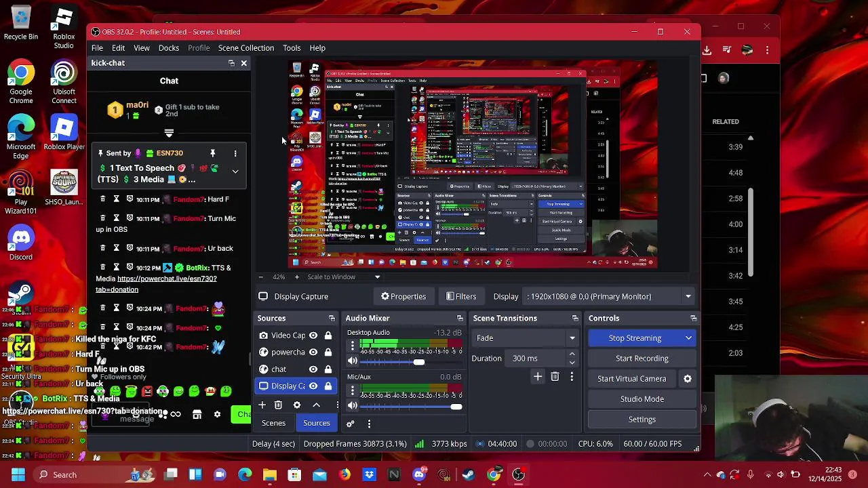
Task: Unlock the chat source lock
Action: tap(328, 369)
